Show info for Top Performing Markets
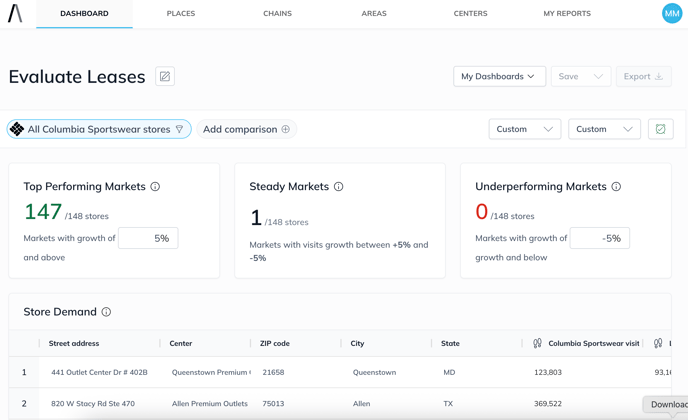Screen dimensions: 688x420 155,187
